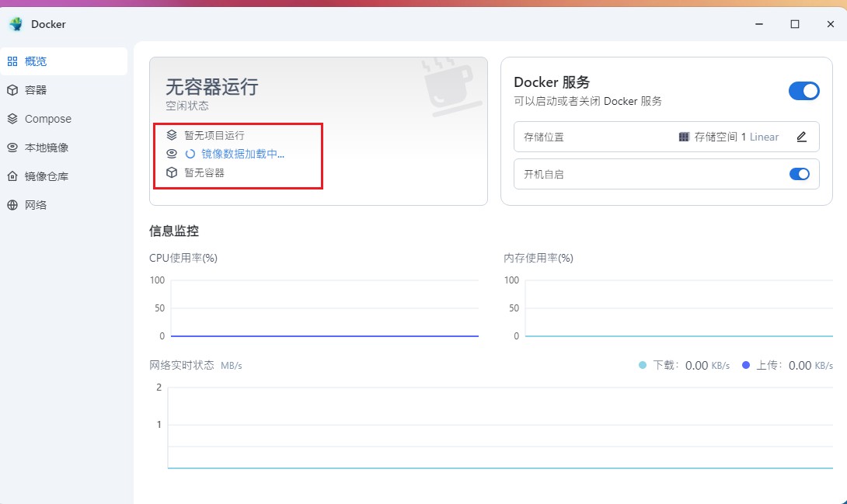The width and height of the screenshot is (847, 504).
Task: Click the 存储空间 1 Linear value
Action: (x=736, y=137)
